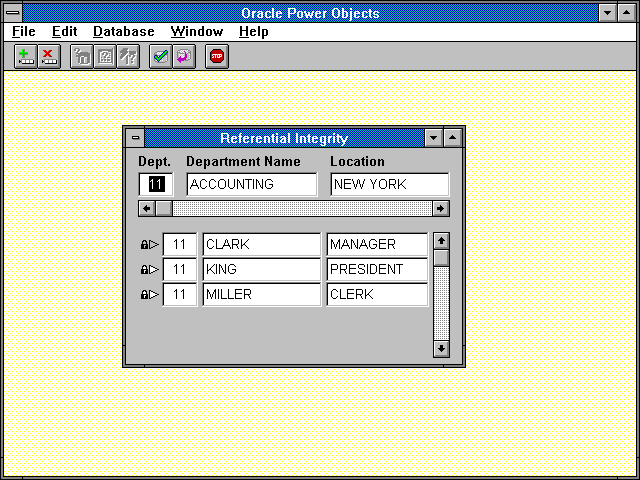Click the lock icon beside the MILLER row
Screen dimensions: 640x480
[145, 294]
